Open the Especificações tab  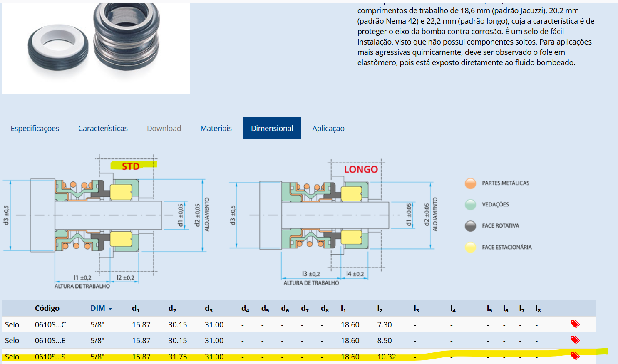pos(35,128)
